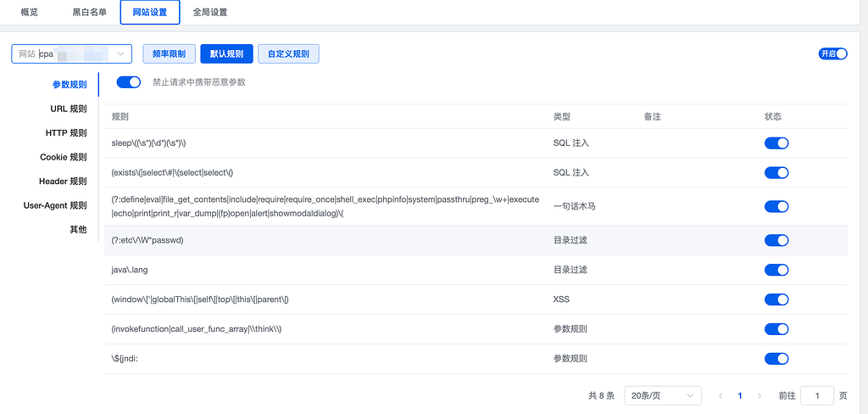
Task: Toggle the etc passwd 目录过滤 rule switch
Action: (776, 240)
